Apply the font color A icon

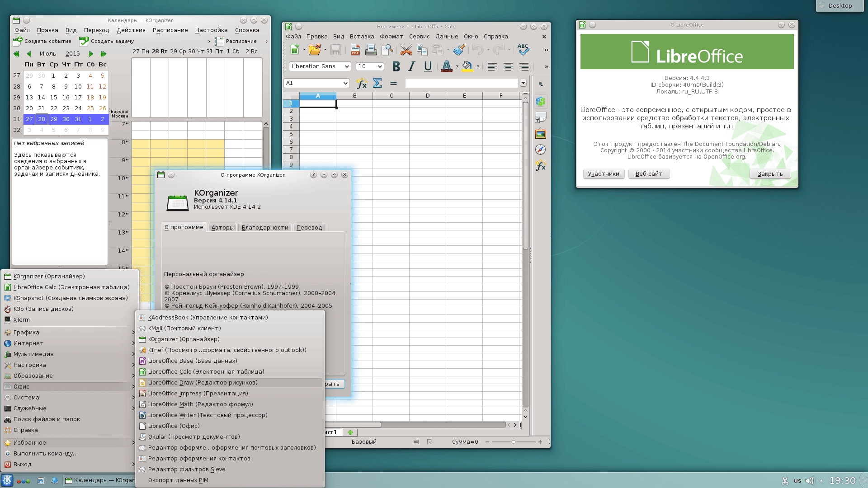point(447,67)
